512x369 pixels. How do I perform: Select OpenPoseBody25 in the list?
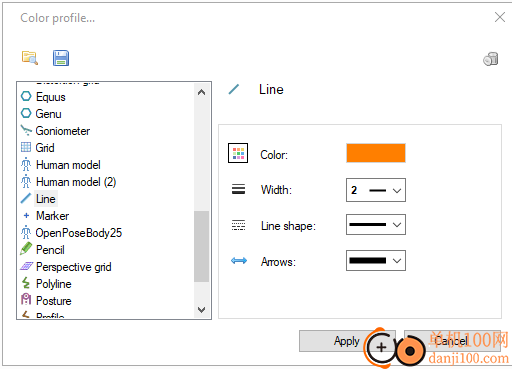click(x=79, y=233)
